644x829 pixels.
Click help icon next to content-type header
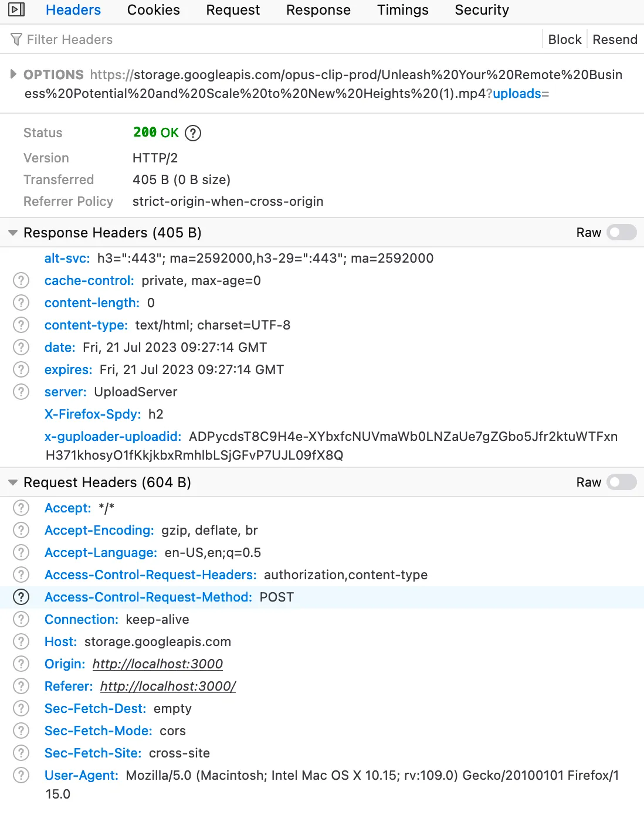pyautogui.click(x=21, y=325)
